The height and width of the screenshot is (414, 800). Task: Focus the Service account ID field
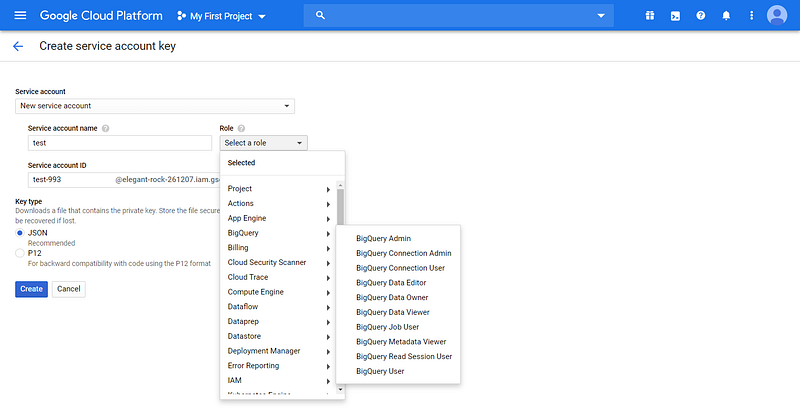124,180
